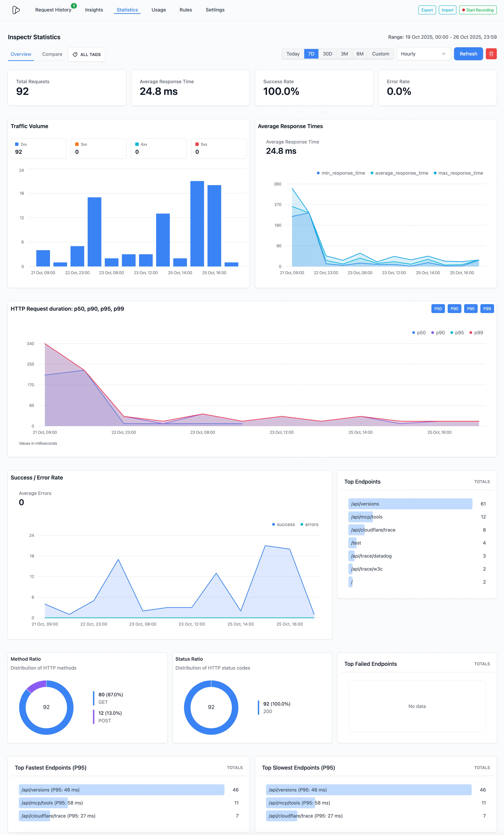Hide the errors series in the legend
The height and width of the screenshot is (835, 504).
click(310, 524)
